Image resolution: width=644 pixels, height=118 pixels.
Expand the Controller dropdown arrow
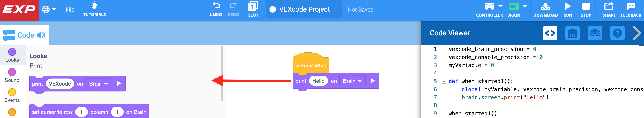500,6
